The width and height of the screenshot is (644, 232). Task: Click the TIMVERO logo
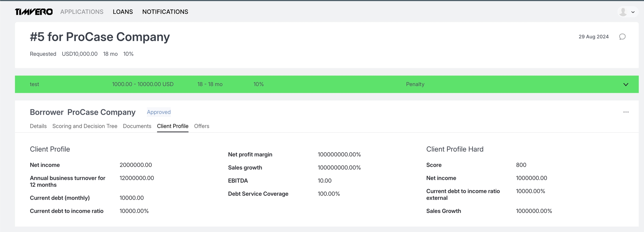(x=34, y=12)
